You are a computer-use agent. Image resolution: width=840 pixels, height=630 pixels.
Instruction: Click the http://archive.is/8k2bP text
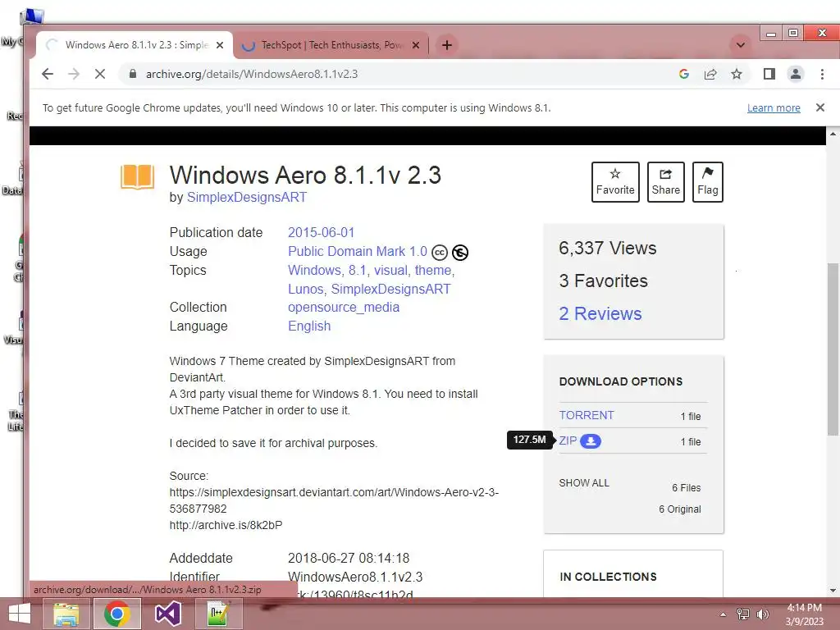pyautogui.click(x=226, y=525)
